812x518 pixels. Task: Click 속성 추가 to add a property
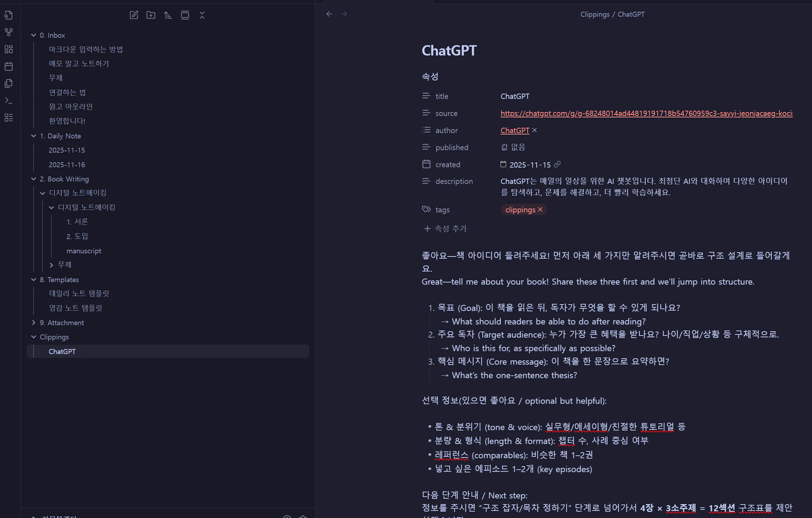(445, 228)
